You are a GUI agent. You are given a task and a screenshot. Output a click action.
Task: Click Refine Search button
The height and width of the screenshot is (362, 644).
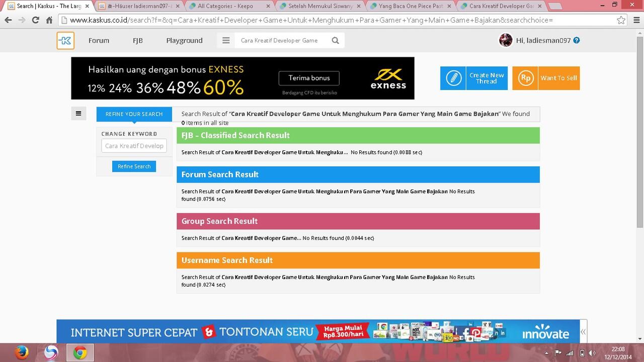[134, 166]
